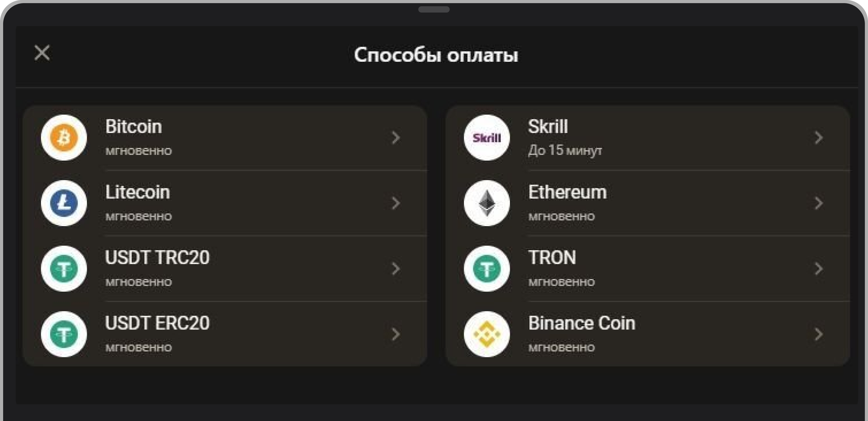Expand the Binance Coin chevron arrow

819,334
